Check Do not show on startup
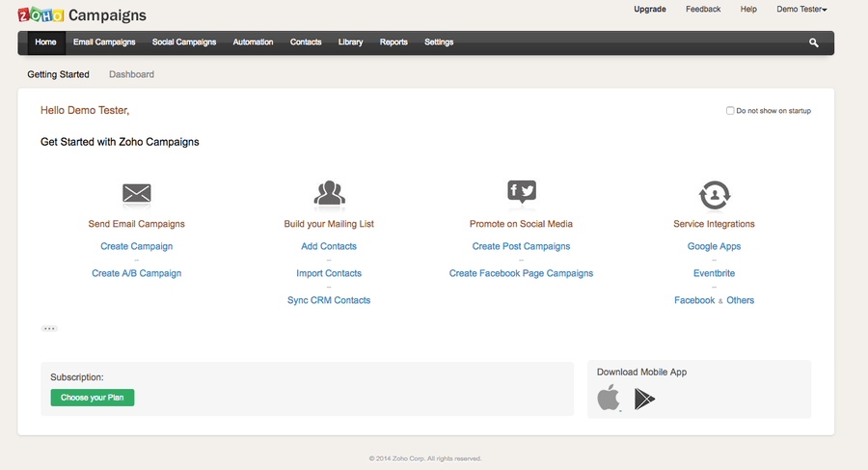This screenshot has height=470, width=868. click(730, 111)
